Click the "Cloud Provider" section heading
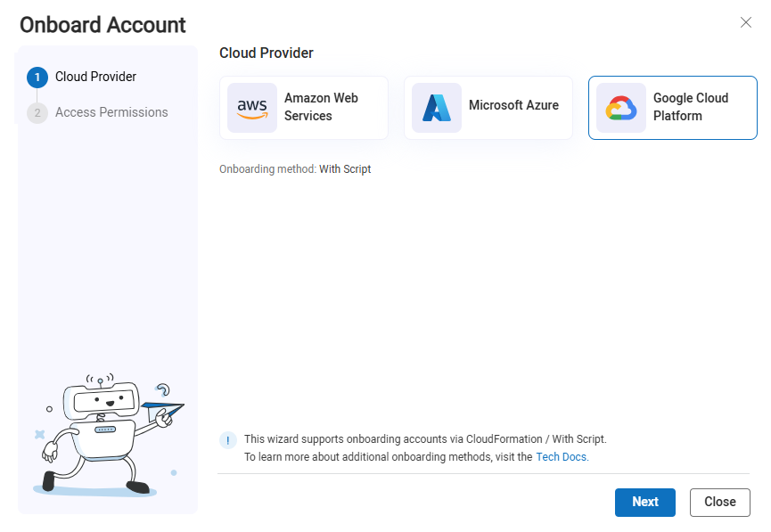The height and width of the screenshot is (532, 771). click(x=267, y=53)
